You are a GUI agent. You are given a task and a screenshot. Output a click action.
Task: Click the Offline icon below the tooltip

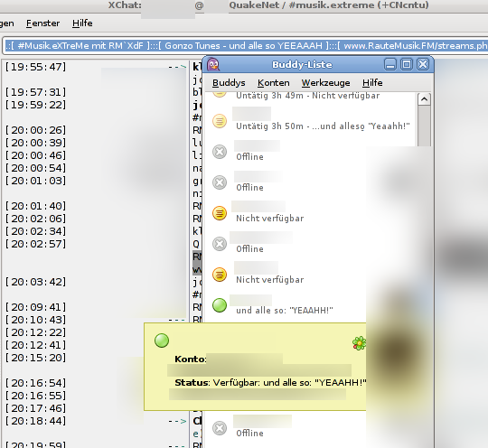pos(220,428)
